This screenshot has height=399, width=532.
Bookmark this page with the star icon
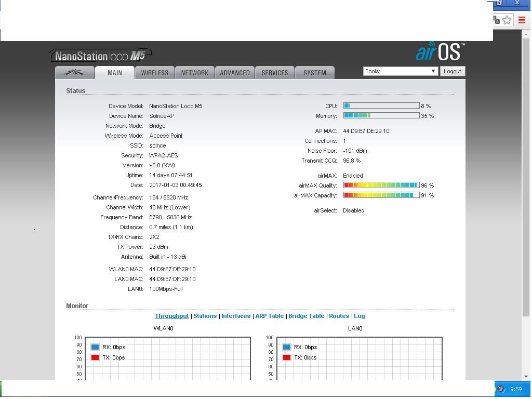(507, 20)
